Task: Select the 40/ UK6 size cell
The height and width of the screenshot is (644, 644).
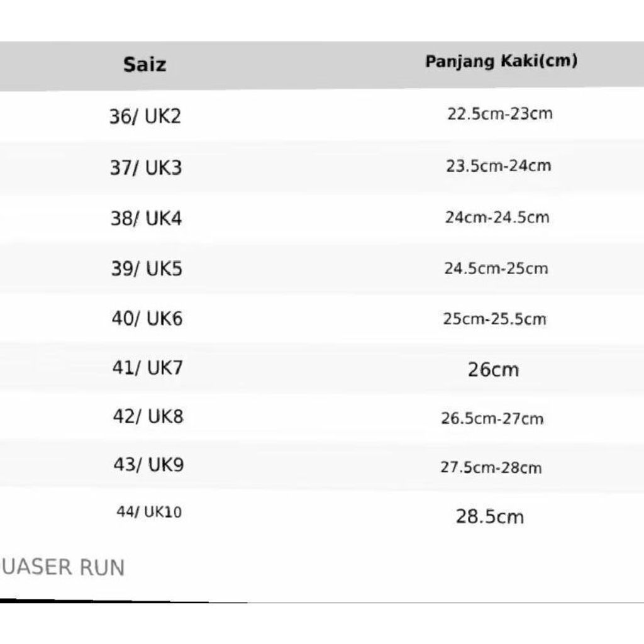Action: 147,318
